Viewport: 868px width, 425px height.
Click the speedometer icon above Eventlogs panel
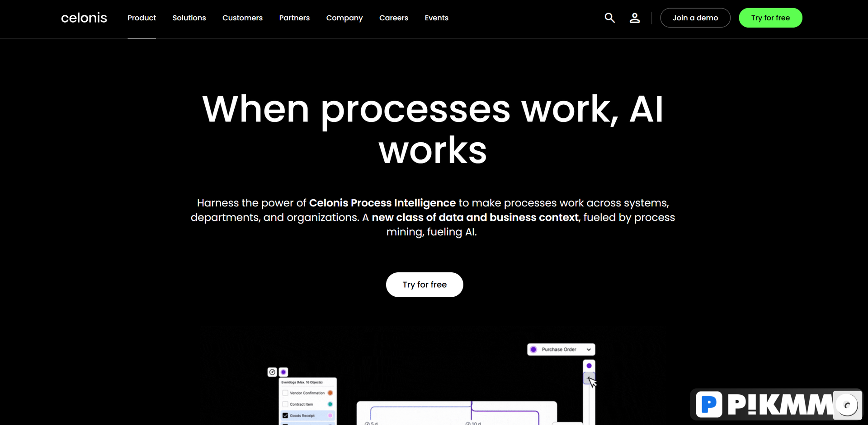[x=272, y=372]
